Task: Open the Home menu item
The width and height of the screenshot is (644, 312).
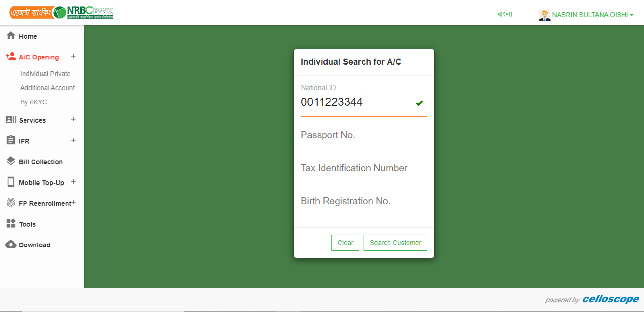Action: point(28,36)
